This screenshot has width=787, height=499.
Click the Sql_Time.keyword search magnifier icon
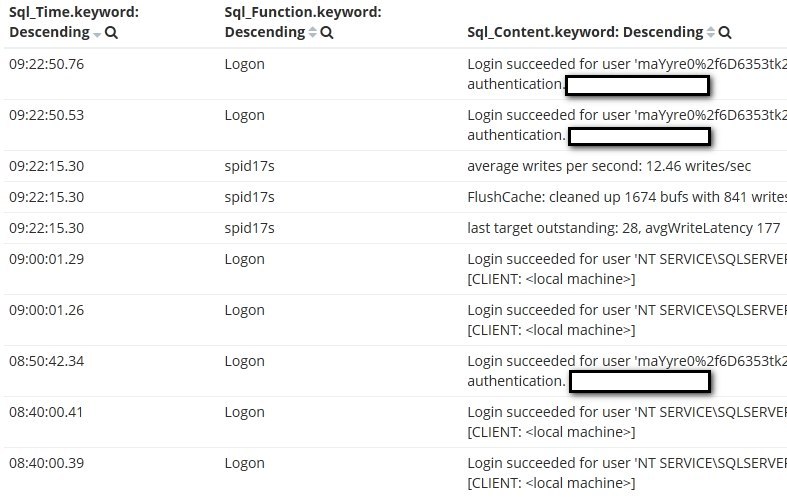click(x=111, y=33)
